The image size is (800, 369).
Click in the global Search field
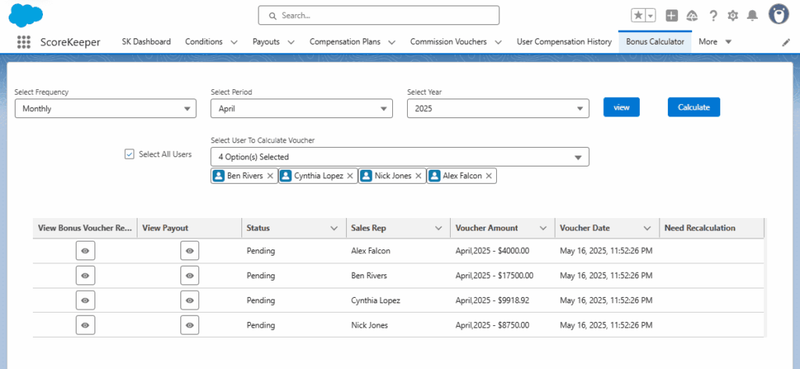(x=379, y=15)
